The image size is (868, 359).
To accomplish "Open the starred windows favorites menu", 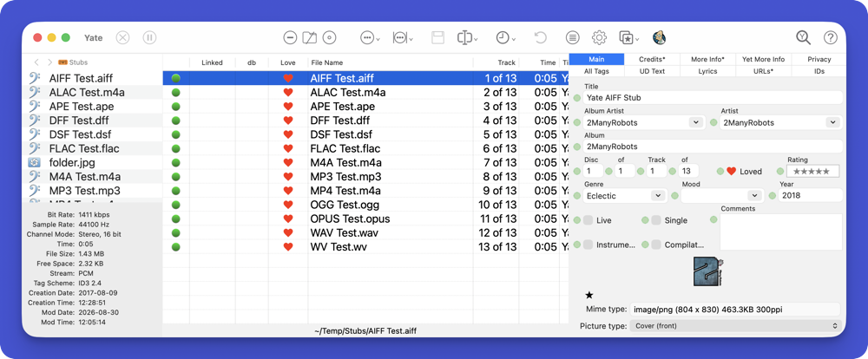I will tap(629, 37).
